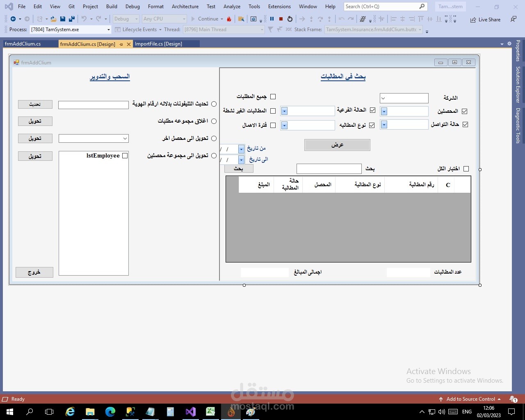Viewport: 525px width, 420px height.
Task: Click the search magnifier in Search box
Action: [x=422, y=7]
